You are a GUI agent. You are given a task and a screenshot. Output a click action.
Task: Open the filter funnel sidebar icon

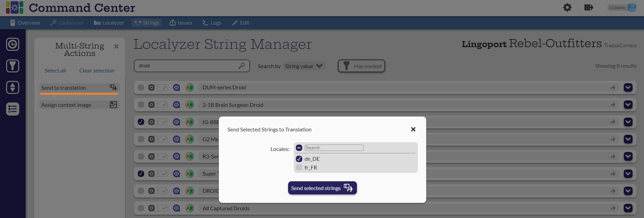pos(12,66)
